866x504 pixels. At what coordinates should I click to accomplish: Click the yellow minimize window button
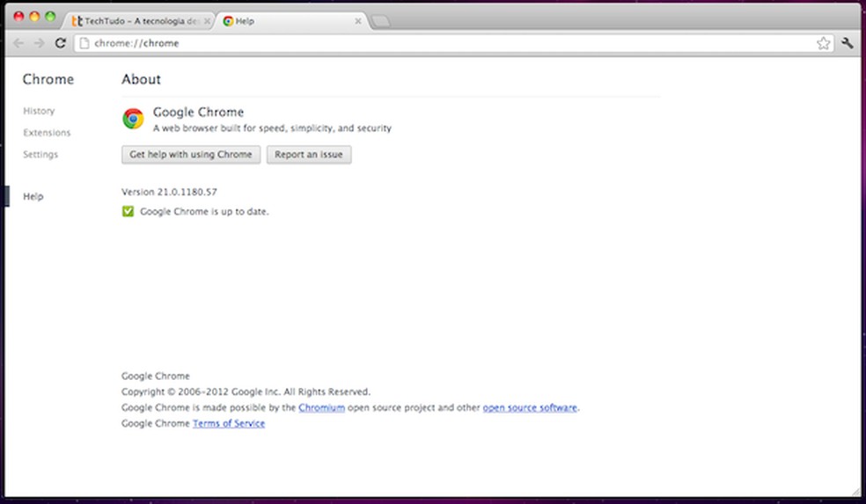pyautogui.click(x=34, y=17)
